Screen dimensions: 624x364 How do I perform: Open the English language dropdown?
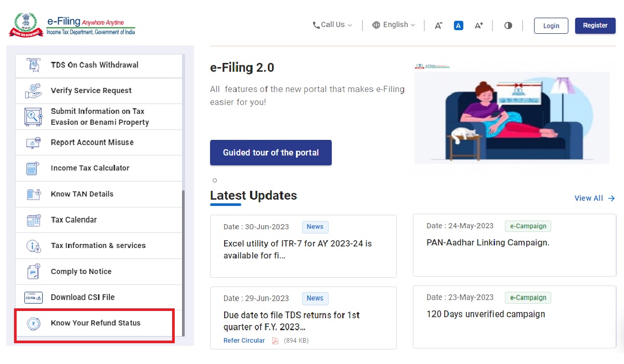point(394,25)
